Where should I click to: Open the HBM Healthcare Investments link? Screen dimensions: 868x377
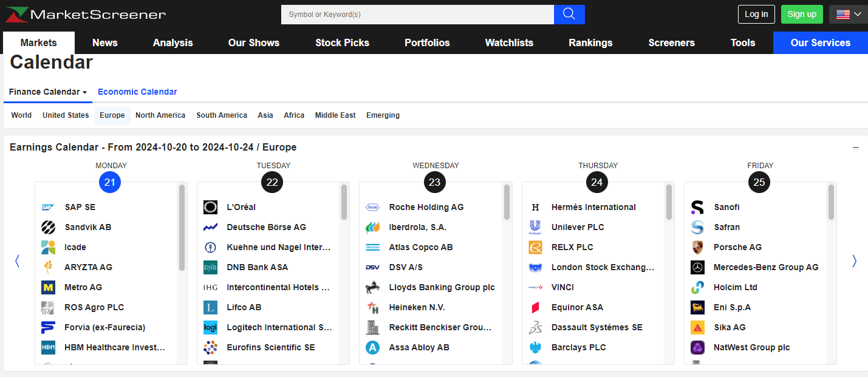pos(115,347)
